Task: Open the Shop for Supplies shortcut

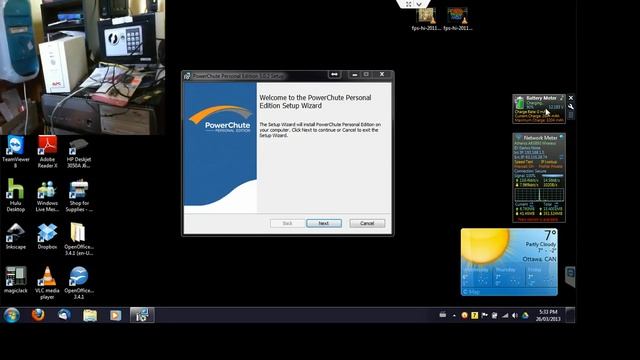Action: click(79, 196)
